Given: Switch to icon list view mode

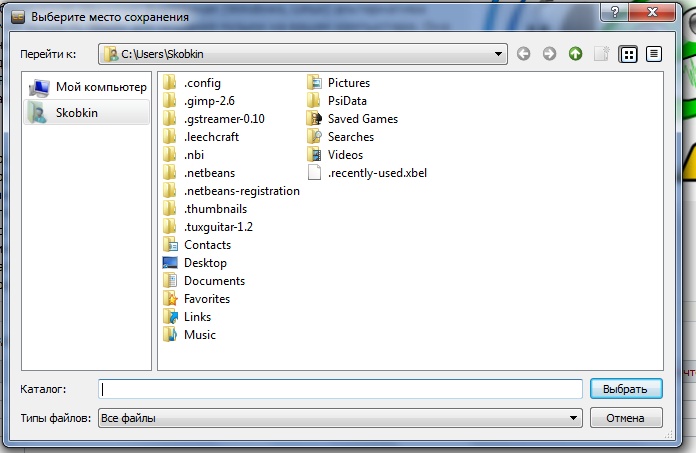Looking at the screenshot, I should [x=628, y=54].
